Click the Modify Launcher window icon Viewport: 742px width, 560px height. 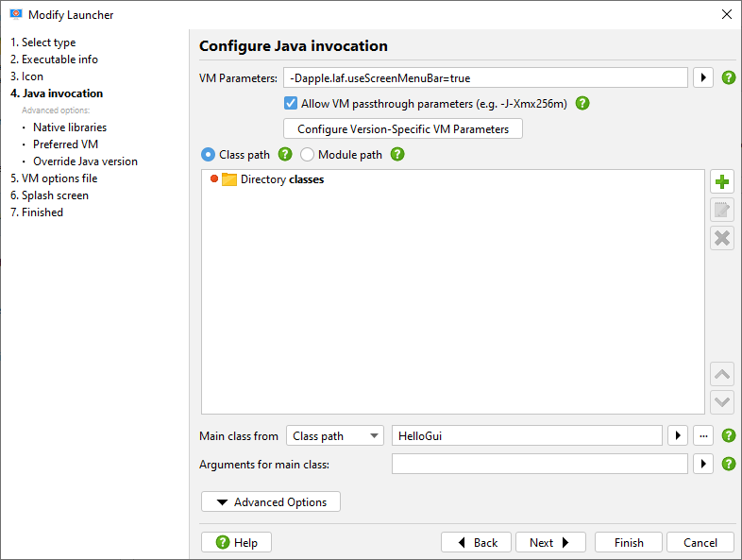(x=16, y=14)
